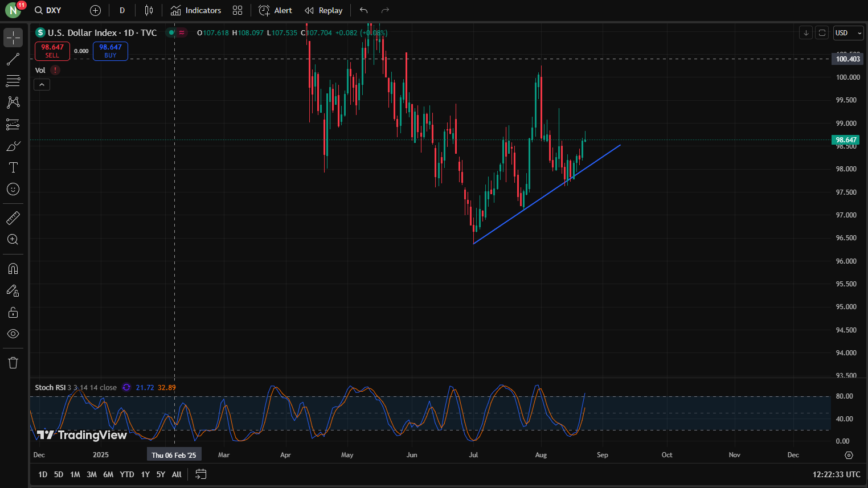
Task: Open the USD currency dropdown
Action: (x=848, y=33)
